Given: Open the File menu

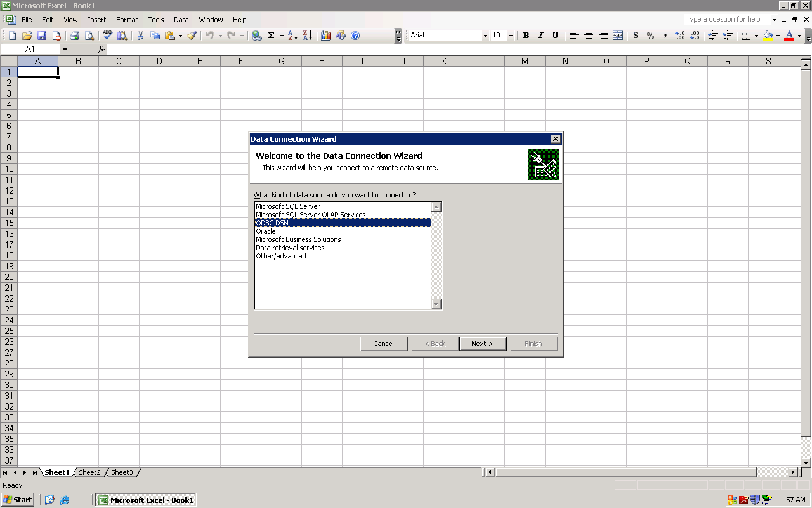Looking at the screenshot, I should [x=27, y=20].
